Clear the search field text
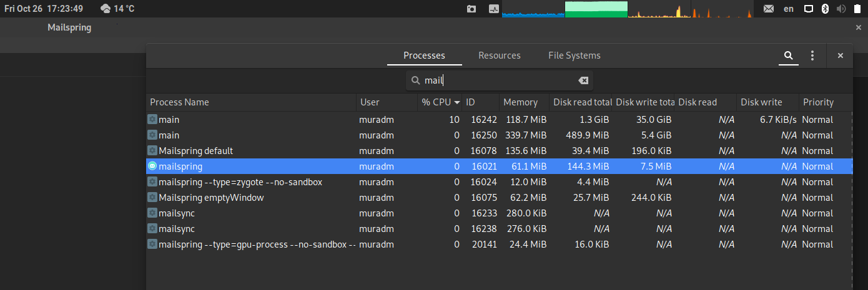This screenshot has width=868, height=290. point(583,80)
